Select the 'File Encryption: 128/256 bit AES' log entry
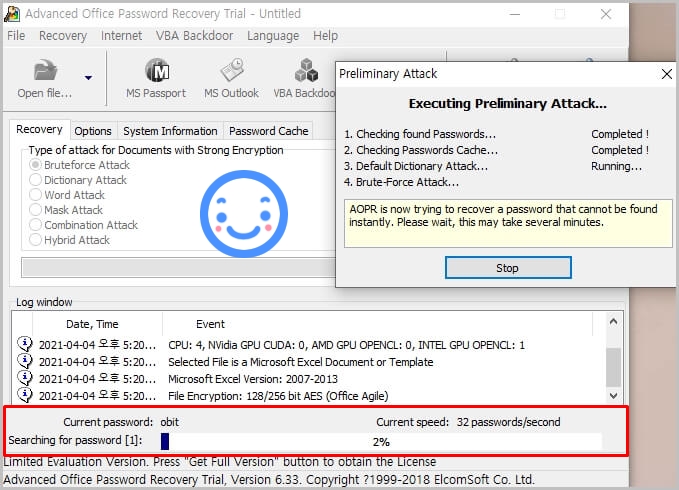679x490 pixels. coord(278,396)
